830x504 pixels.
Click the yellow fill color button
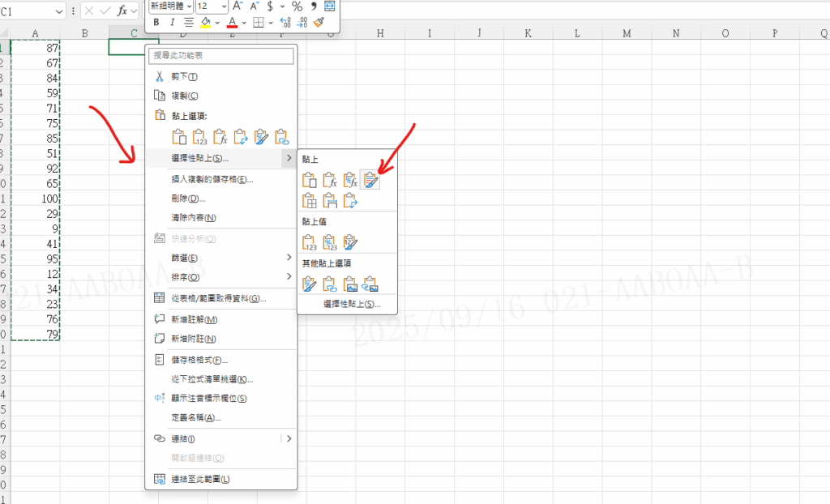coord(206,23)
